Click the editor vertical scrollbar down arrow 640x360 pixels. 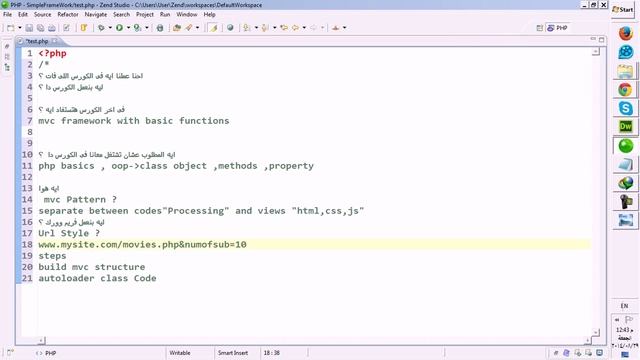tap(596, 333)
